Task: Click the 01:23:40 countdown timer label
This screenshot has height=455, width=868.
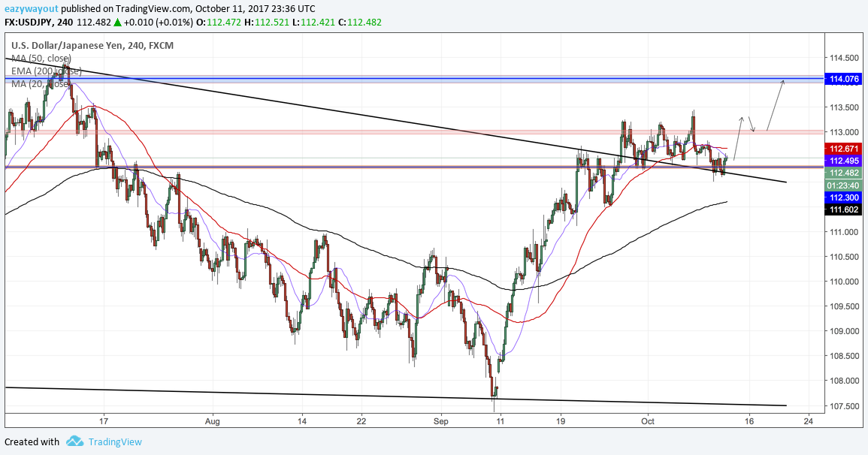Action: point(844,185)
